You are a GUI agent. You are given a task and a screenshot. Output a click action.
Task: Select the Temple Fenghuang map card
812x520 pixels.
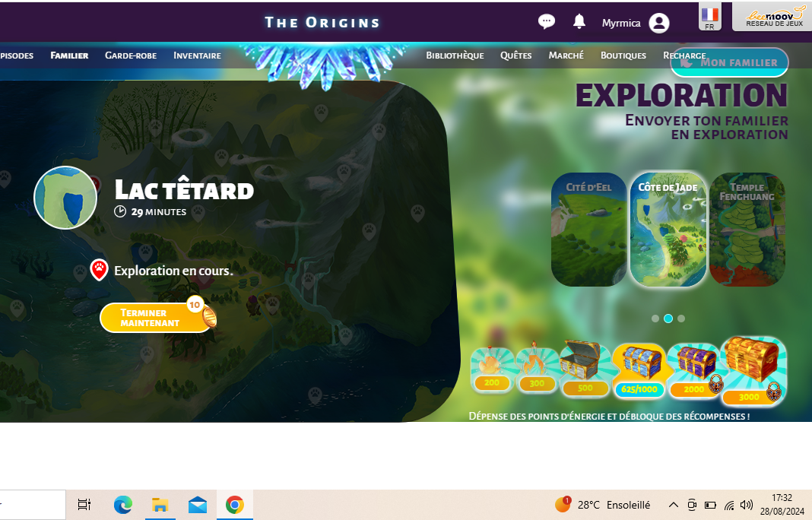pos(747,230)
